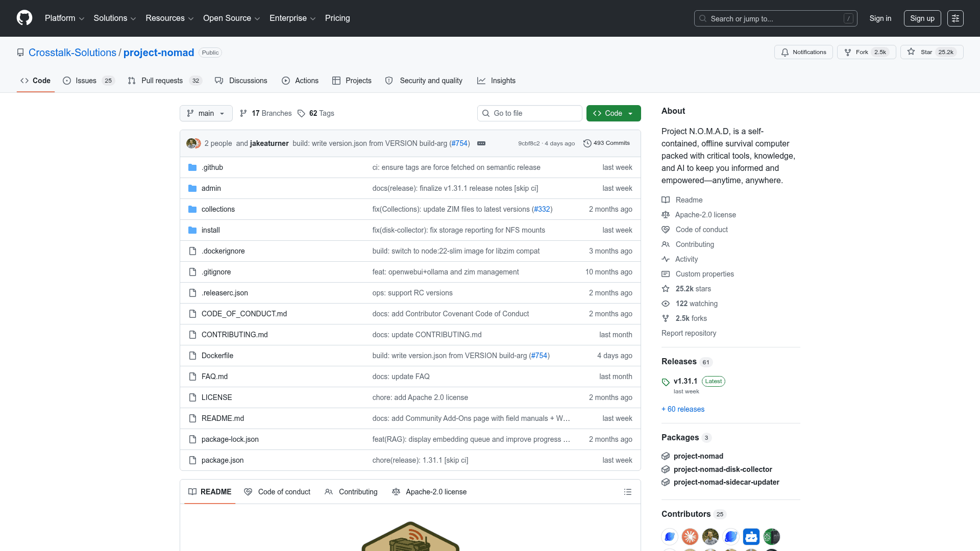Open the FAQ.md file

214,377
